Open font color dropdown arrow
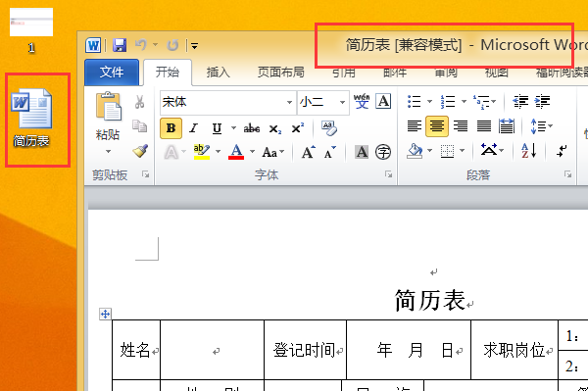Image resolution: width=588 pixels, height=391 pixels. (x=253, y=152)
